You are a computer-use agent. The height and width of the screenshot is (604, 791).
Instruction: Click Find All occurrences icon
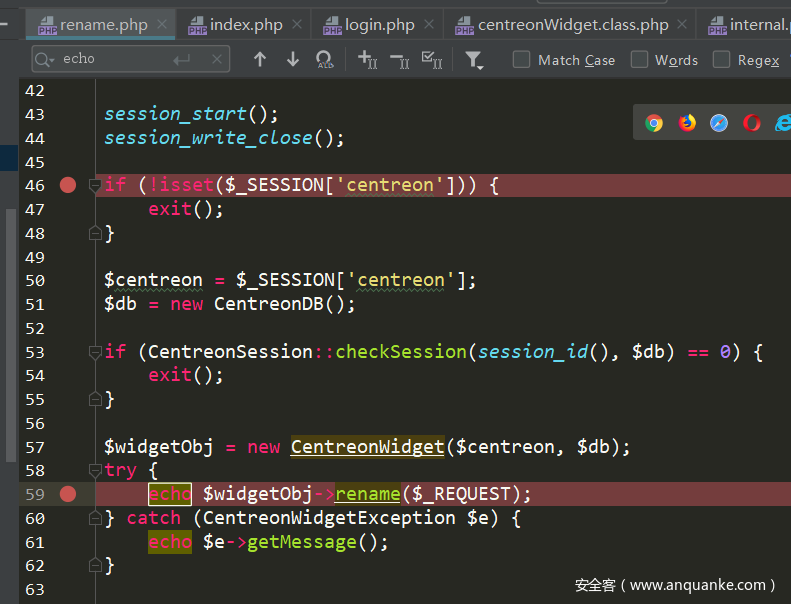[324, 60]
